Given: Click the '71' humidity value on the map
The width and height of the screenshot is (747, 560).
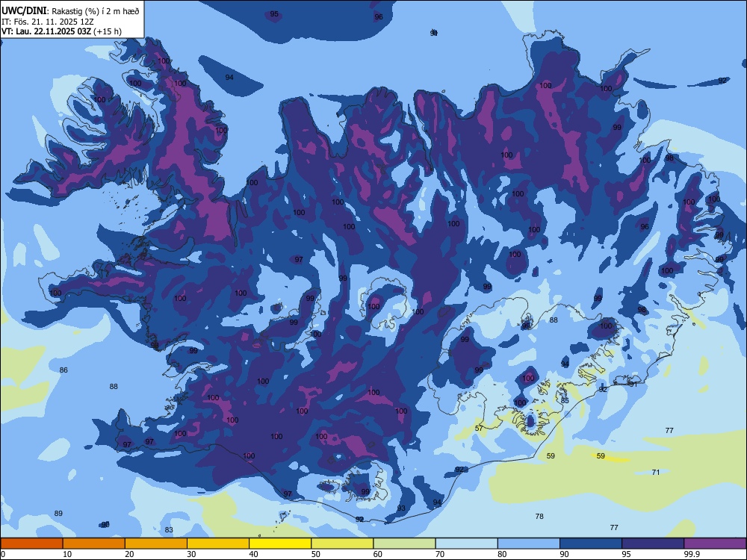Looking at the screenshot, I should (656, 472).
